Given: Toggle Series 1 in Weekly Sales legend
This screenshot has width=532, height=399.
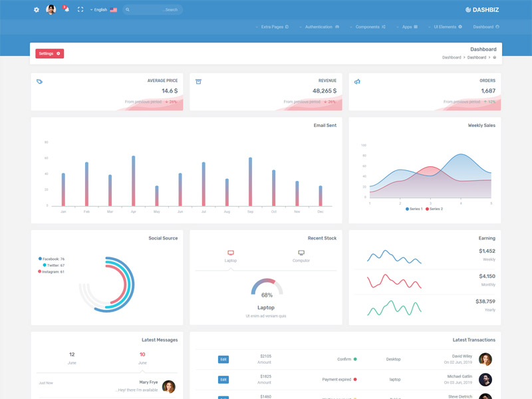Looking at the screenshot, I should [414, 209].
